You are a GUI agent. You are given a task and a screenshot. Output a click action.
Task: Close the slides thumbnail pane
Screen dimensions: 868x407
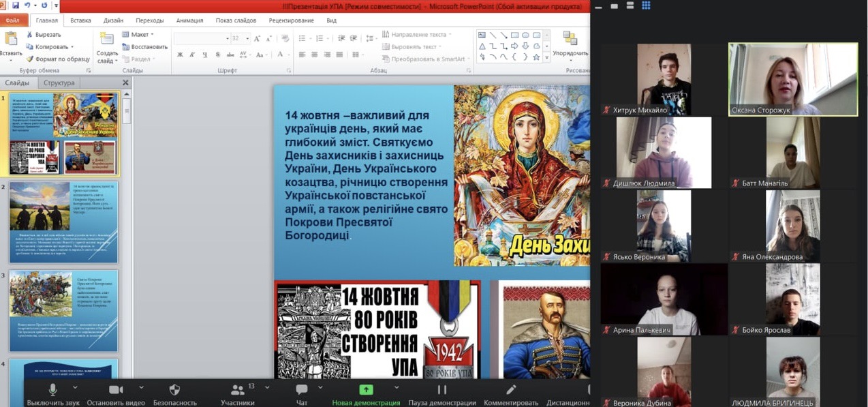125,83
